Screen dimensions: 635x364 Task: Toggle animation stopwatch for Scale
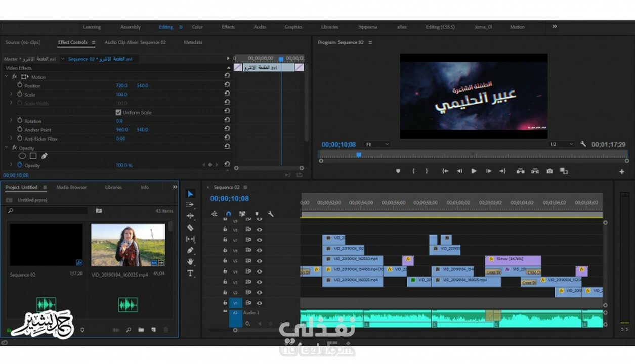(20, 94)
